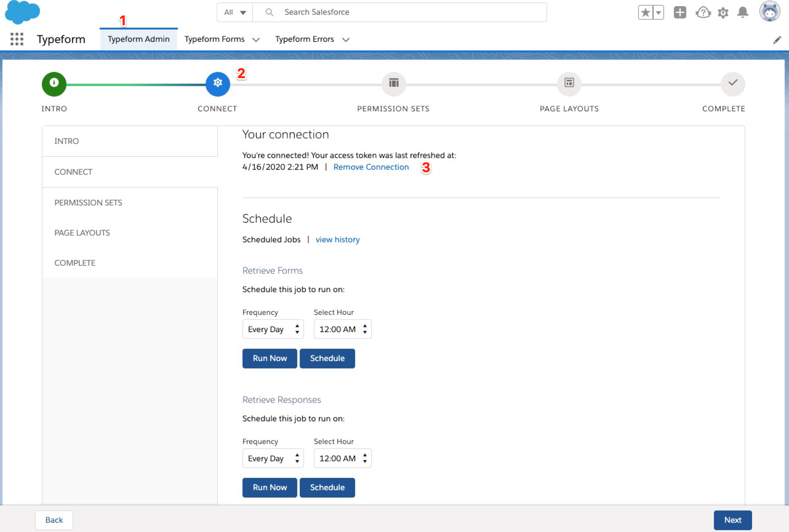Click the 'Retrieve Forms' section heading
789x532 pixels.
tap(273, 271)
